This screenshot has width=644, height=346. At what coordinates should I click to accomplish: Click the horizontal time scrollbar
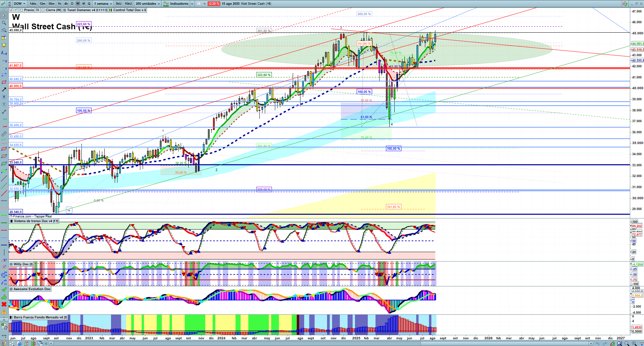(321, 344)
